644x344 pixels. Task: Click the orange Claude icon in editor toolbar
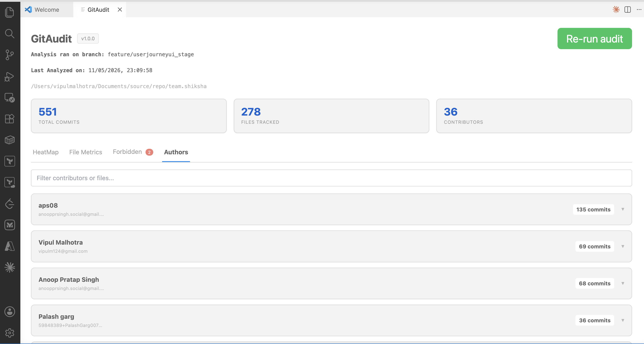[616, 10]
